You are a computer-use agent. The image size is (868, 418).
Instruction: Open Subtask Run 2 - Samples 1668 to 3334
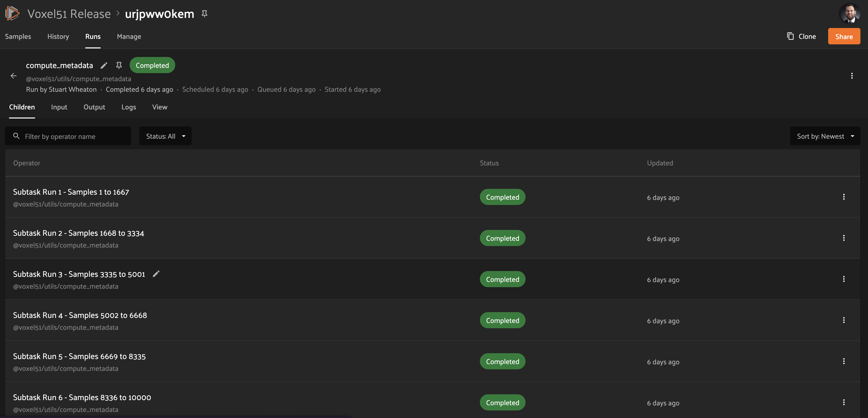tap(78, 233)
